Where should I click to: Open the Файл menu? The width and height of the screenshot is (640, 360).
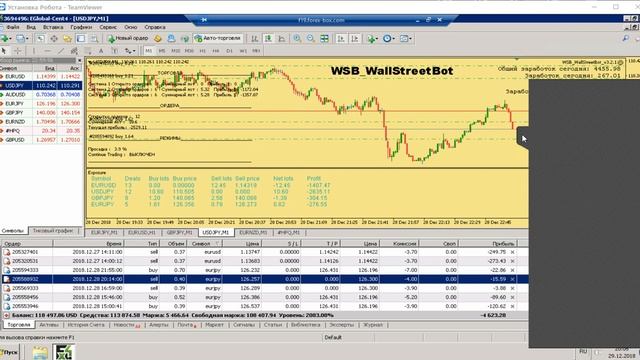tap(13, 27)
